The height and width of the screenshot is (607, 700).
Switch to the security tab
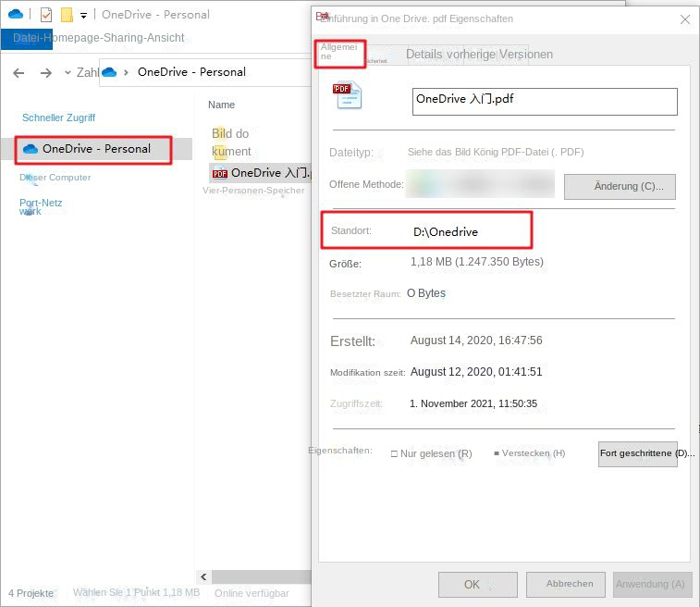[376, 61]
